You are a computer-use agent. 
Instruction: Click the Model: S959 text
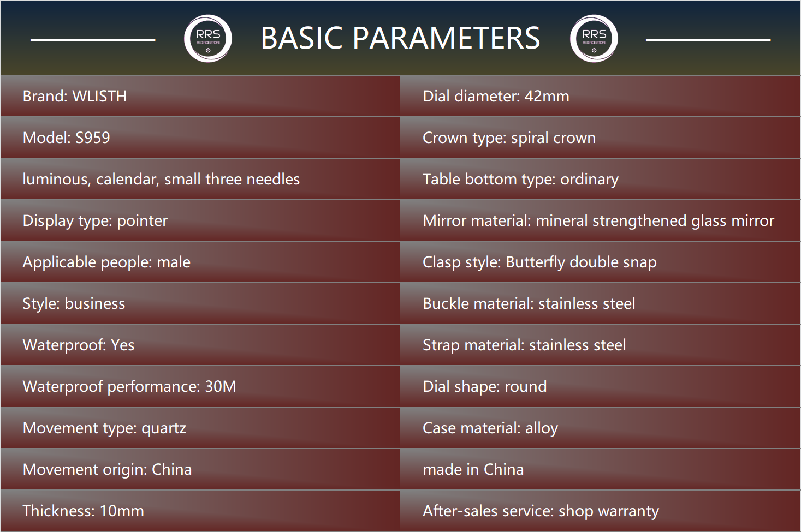point(67,138)
